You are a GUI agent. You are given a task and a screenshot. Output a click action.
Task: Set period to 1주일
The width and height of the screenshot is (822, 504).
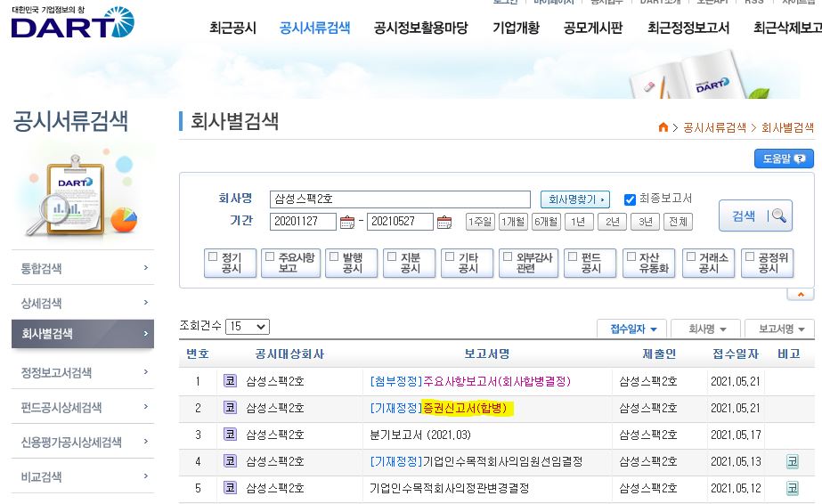[x=480, y=222]
